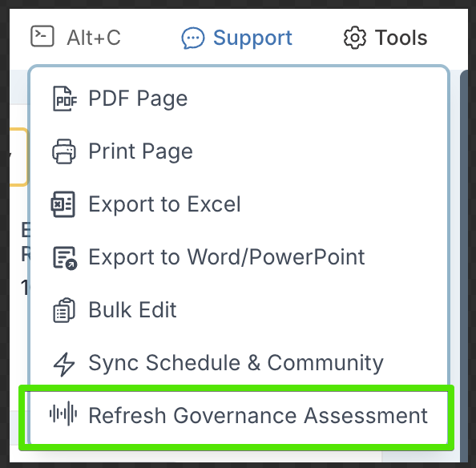Click the Bulk Edit clipboard icon
Viewport: 476px width, 468px height.
(64, 310)
